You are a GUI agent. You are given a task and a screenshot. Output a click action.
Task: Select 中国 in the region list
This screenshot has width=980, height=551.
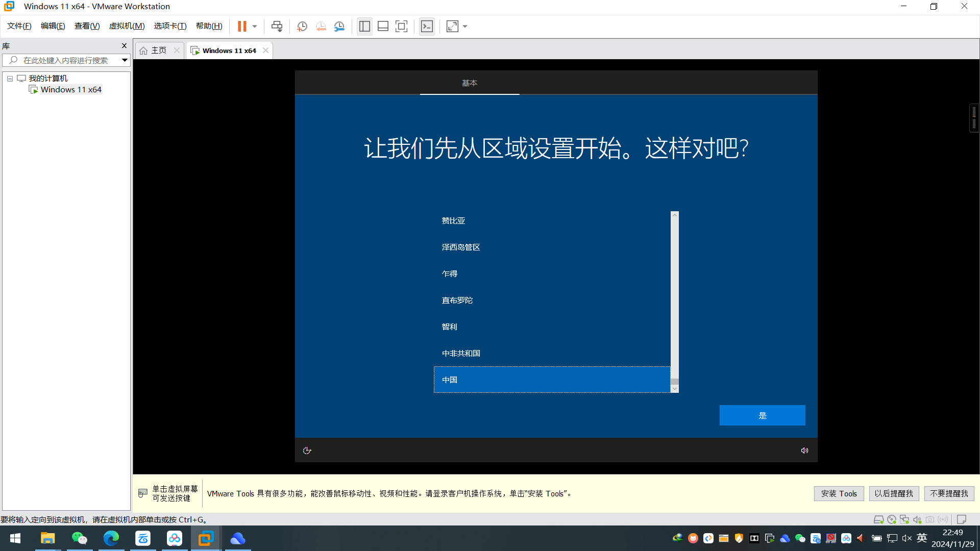pos(552,380)
